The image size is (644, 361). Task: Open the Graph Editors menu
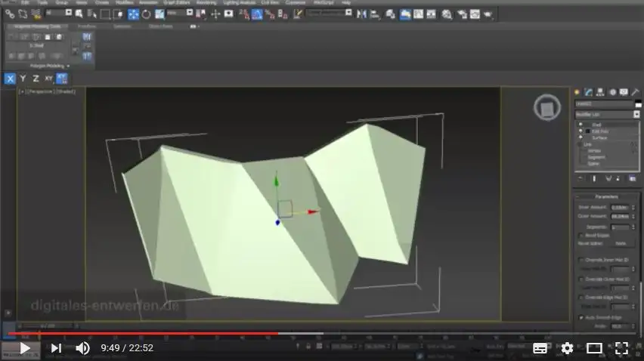tap(177, 2)
